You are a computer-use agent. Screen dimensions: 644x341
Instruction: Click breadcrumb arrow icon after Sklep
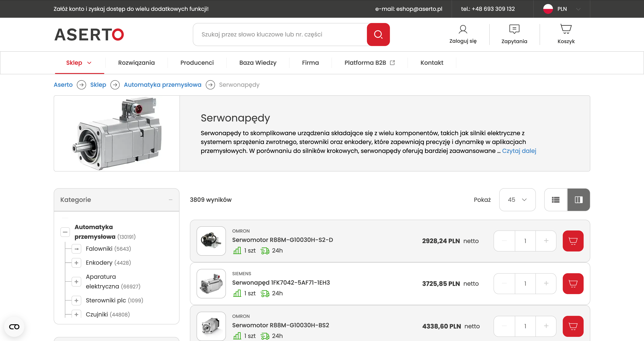pyautogui.click(x=115, y=85)
